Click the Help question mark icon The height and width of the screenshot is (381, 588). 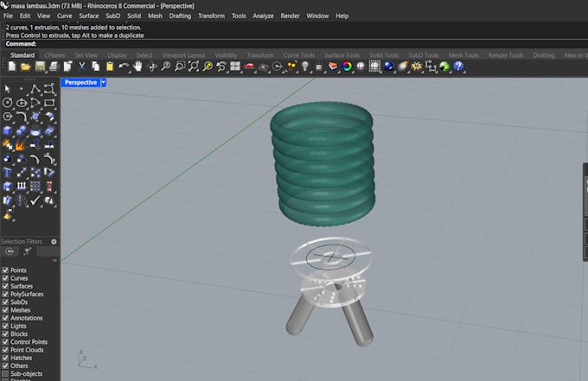pos(458,67)
